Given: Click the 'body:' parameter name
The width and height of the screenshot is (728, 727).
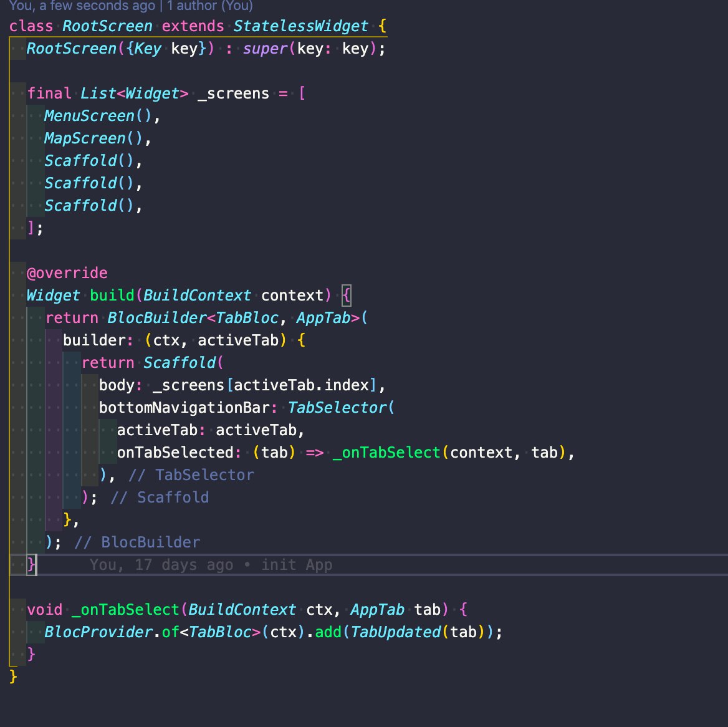Looking at the screenshot, I should [120, 385].
